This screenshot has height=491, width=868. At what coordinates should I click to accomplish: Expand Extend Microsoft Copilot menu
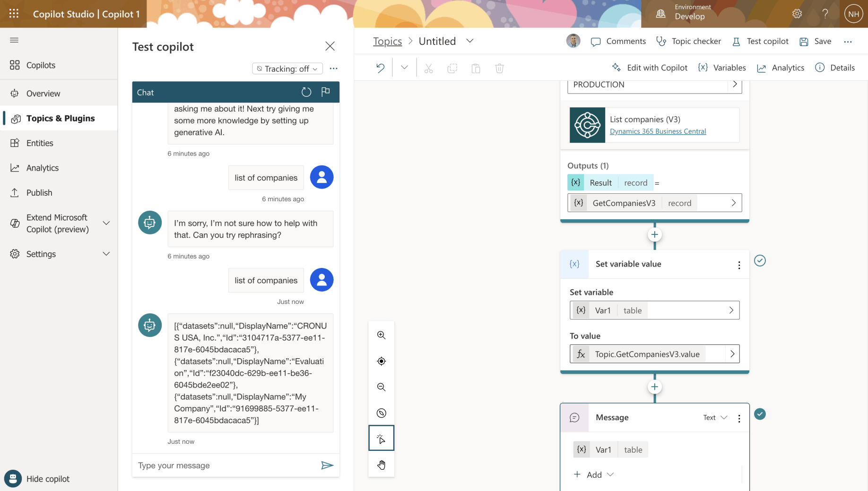tap(106, 223)
